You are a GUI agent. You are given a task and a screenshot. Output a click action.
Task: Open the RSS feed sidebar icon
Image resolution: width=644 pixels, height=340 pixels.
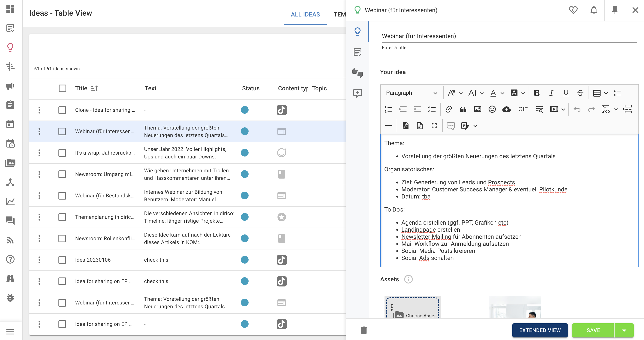[x=10, y=240]
